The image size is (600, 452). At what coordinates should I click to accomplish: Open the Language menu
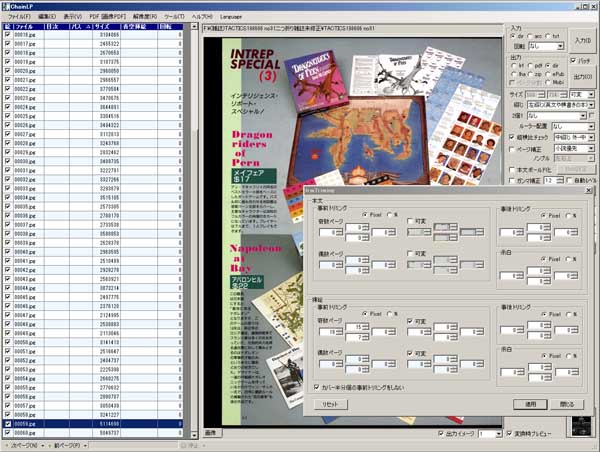231,17
